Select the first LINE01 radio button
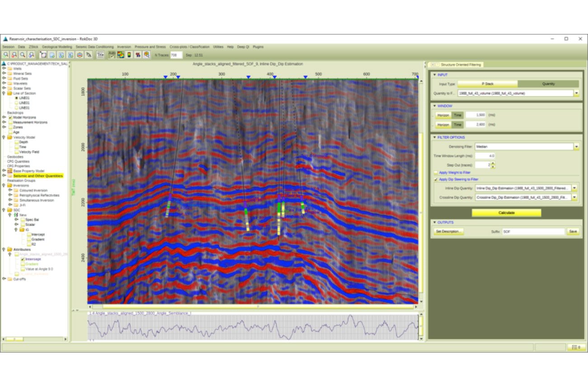 (x=16, y=98)
